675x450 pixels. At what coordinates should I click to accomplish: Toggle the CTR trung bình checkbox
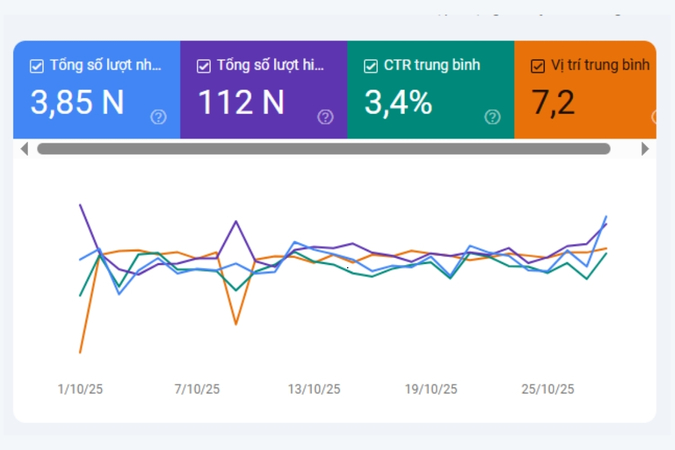coord(371,66)
